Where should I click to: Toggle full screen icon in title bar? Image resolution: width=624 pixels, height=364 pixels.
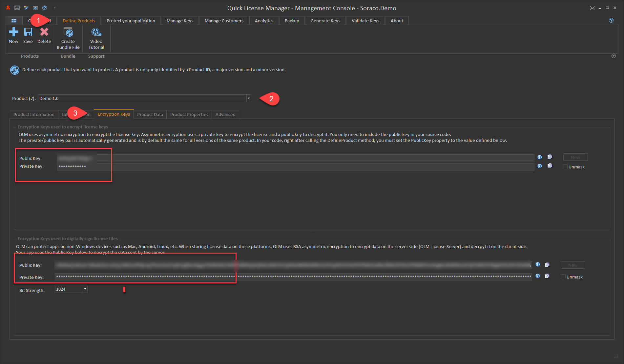[592, 8]
